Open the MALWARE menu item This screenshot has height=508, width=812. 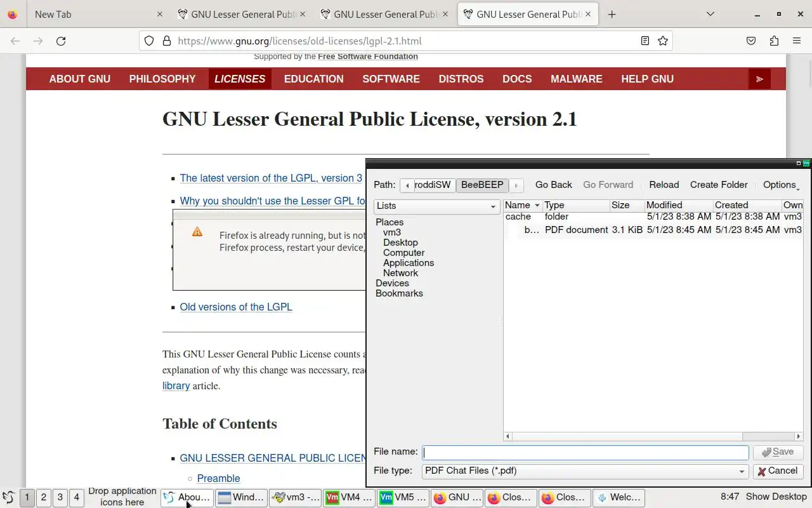[x=577, y=79]
